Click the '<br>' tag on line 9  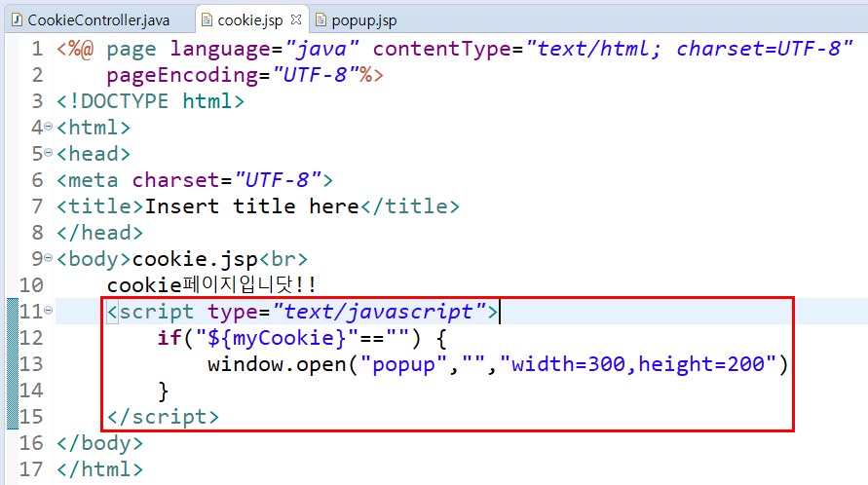(x=283, y=259)
